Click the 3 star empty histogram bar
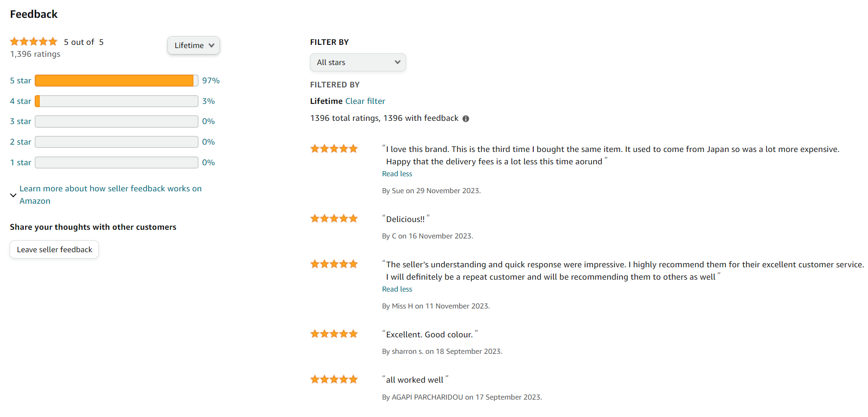Viewport: 868px width, 417px height. (x=116, y=121)
